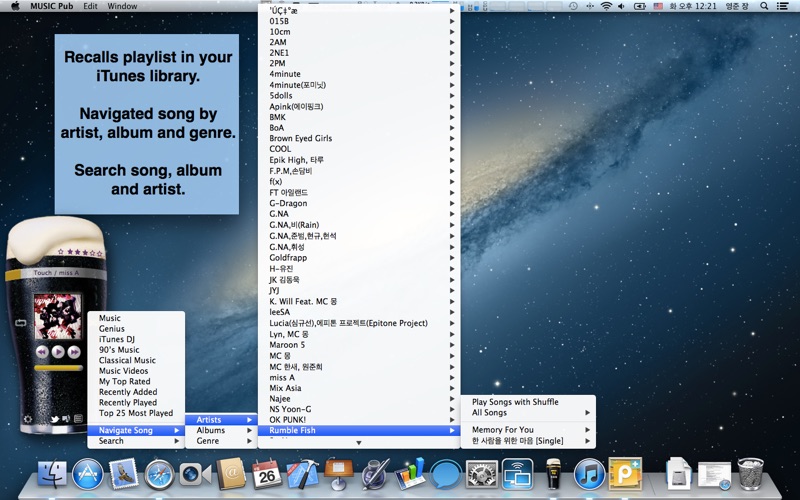Expand the Memory For You album
This screenshot has height=500, width=800.
pos(528,430)
